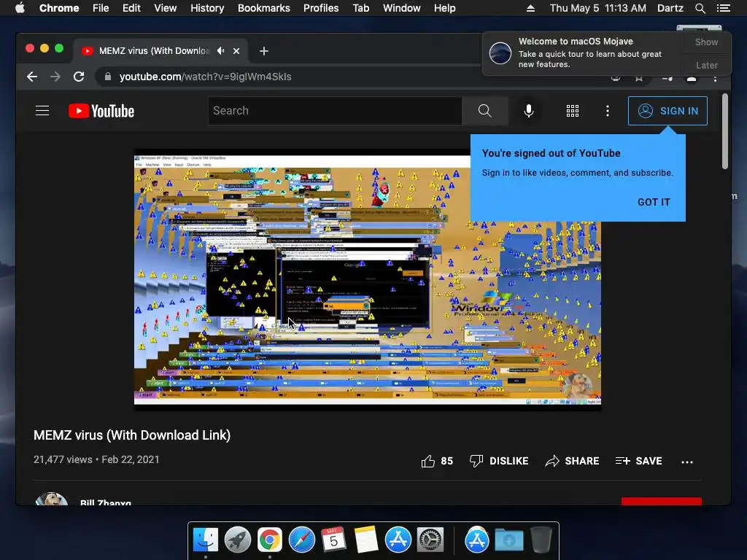Reload the YouTube page
The width and height of the screenshot is (747, 560).
pos(79,77)
